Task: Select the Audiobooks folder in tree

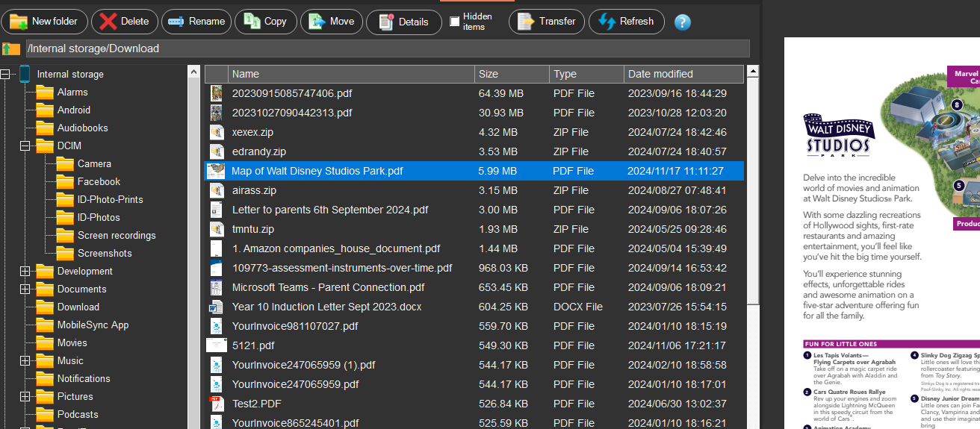Action: [x=83, y=128]
